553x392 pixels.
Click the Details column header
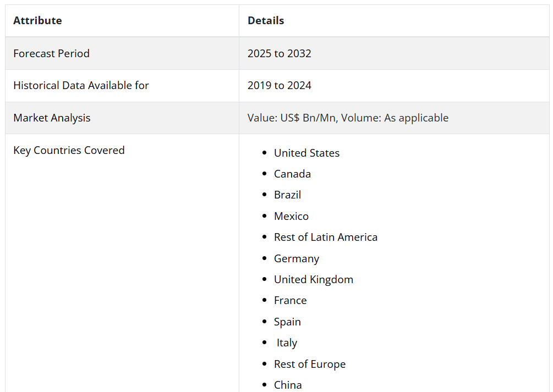point(266,21)
